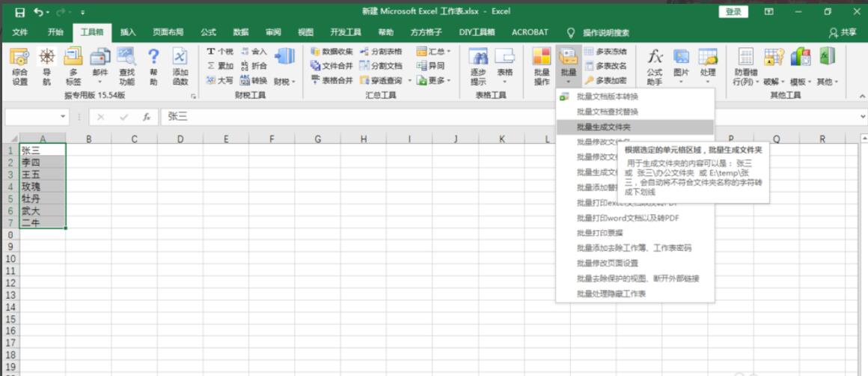Click the Undo arrow in title bar
Viewport: 868px width, 376px height.
38,12
